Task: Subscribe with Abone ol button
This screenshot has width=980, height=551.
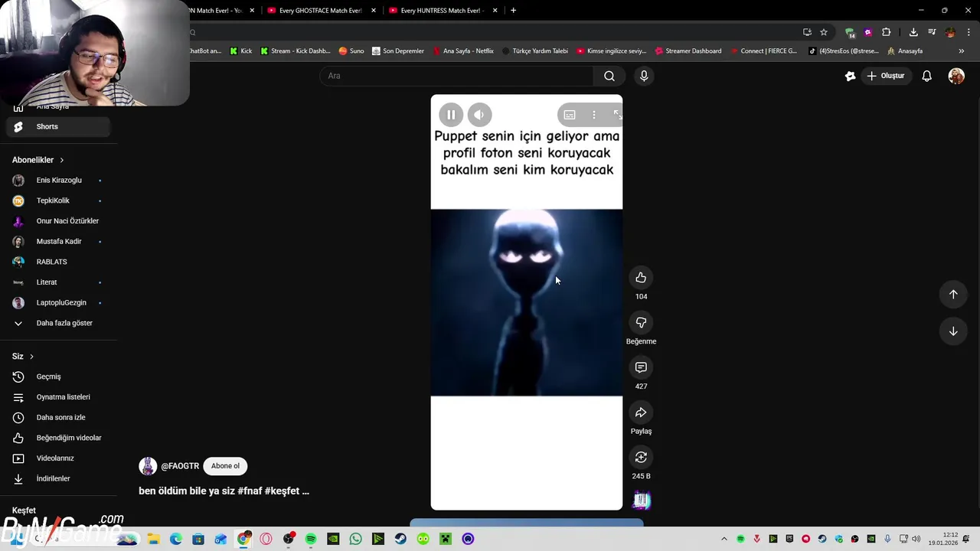Action: tap(225, 466)
